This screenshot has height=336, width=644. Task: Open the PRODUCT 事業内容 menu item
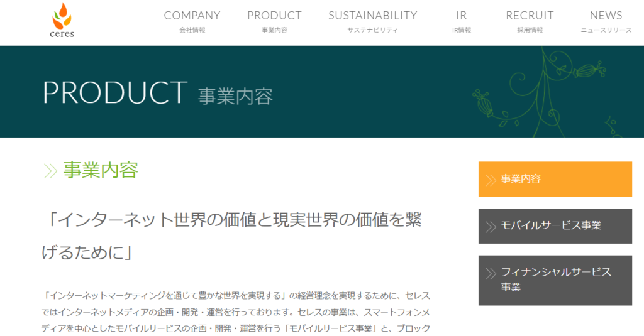tap(274, 21)
